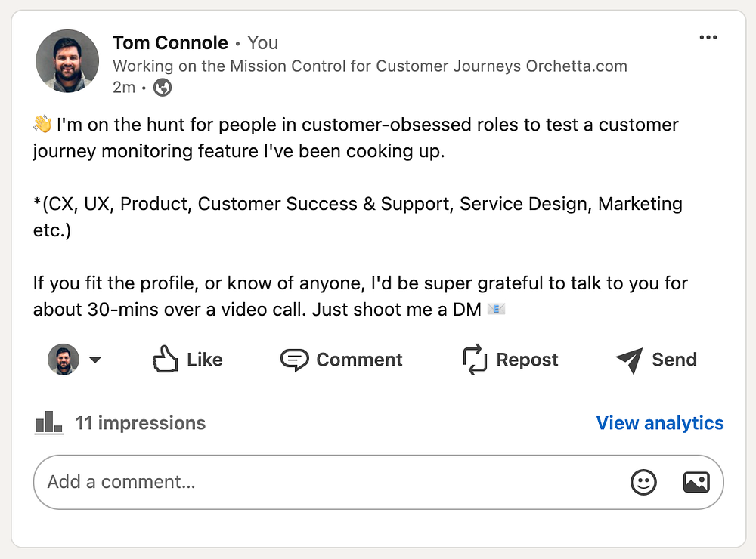Click the 11 impressions count
The width and height of the screenshot is (756, 559).
(x=141, y=423)
